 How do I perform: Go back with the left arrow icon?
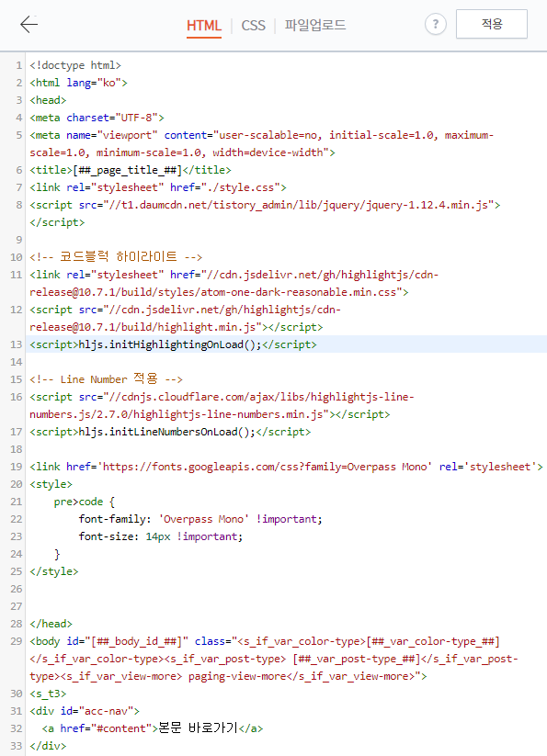(x=28, y=24)
